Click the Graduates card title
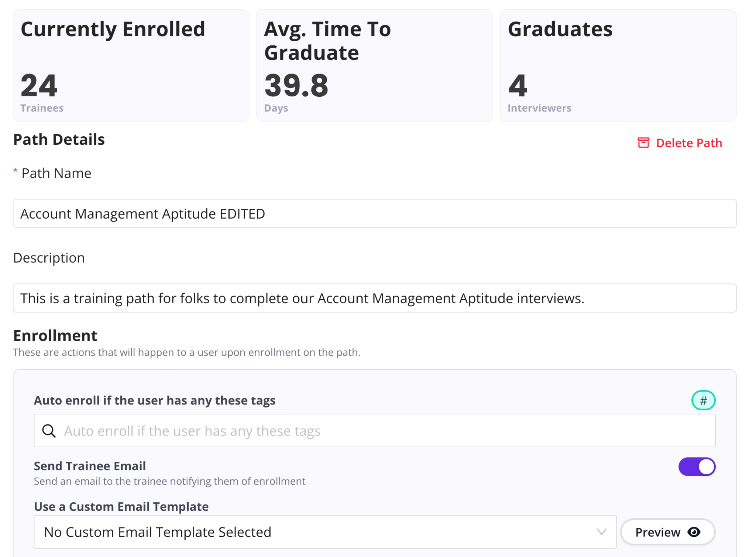 point(560,29)
